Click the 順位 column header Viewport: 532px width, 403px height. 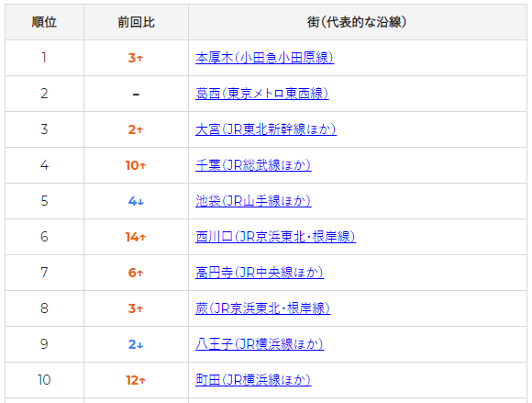[x=44, y=22]
